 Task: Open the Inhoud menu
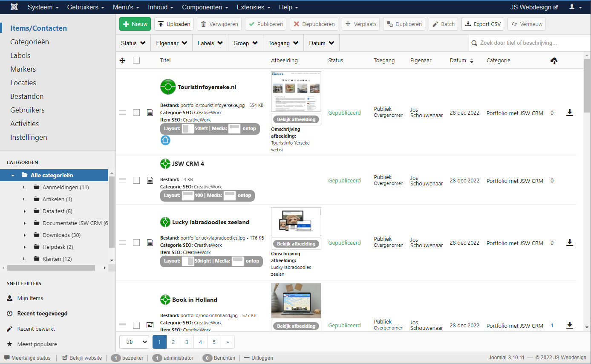[x=161, y=7]
